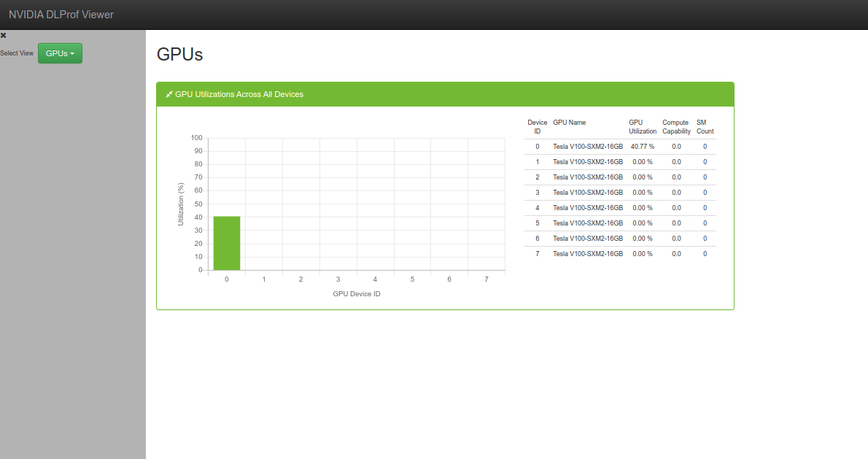Click the GPU Name column header
The width and height of the screenshot is (868, 459).
click(x=569, y=123)
